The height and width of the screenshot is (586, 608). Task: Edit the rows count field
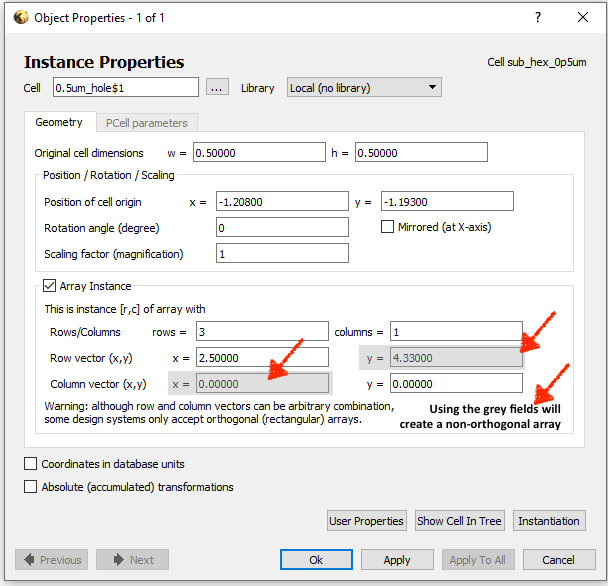(x=262, y=332)
